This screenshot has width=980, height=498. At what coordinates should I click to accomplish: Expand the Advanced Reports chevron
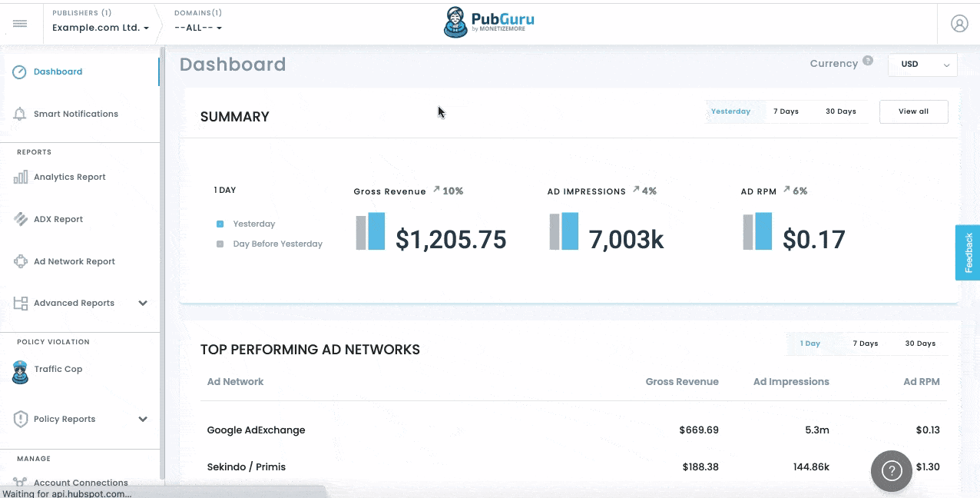pyautogui.click(x=143, y=304)
